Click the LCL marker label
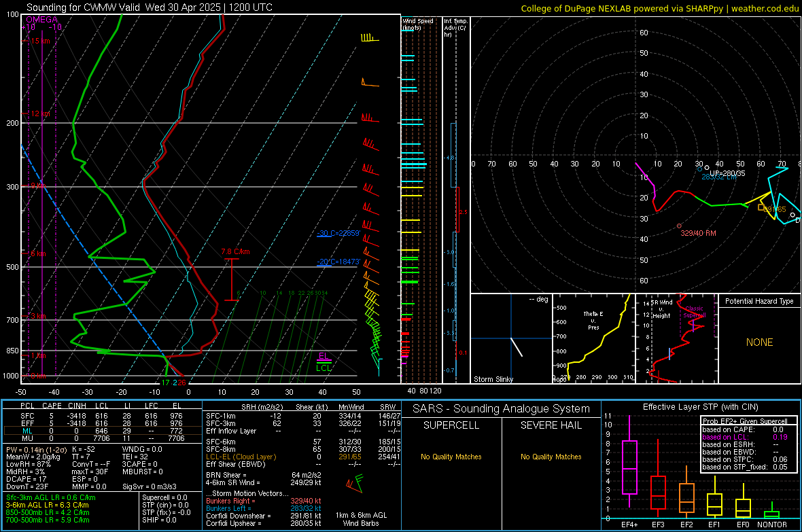 (x=324, y=368)
